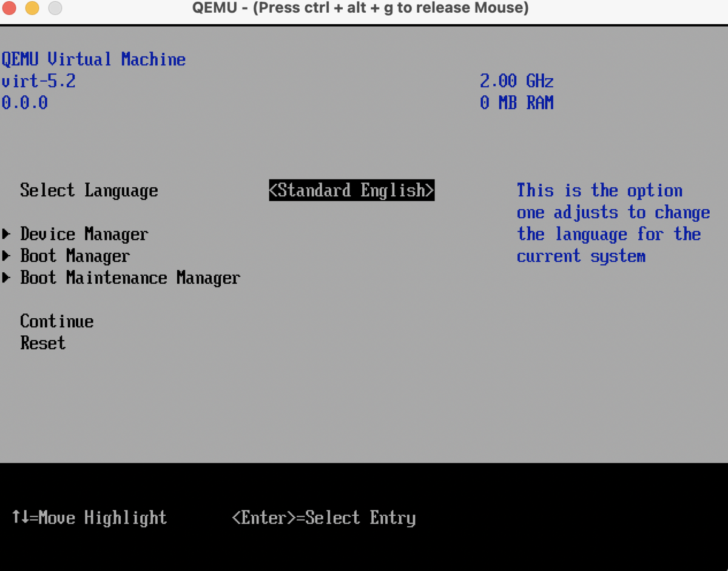Click the language option help description
Viewport: 728px width, 571px height.
point(613,223)
